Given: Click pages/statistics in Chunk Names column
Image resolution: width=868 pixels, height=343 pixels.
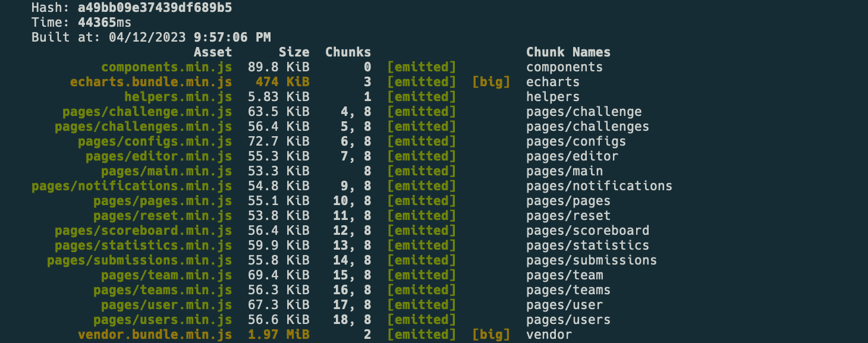Looking at the screenshot, I should (x=587, y=246).
